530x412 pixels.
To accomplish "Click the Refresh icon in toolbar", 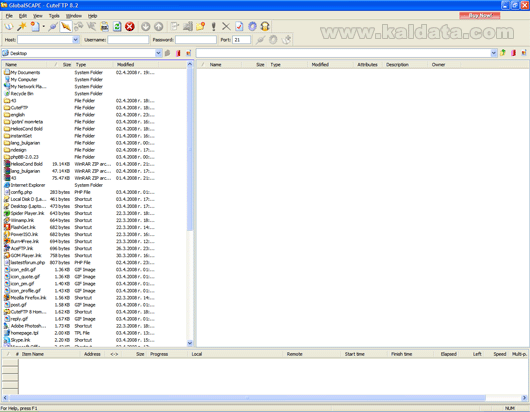I will (117, 26).
